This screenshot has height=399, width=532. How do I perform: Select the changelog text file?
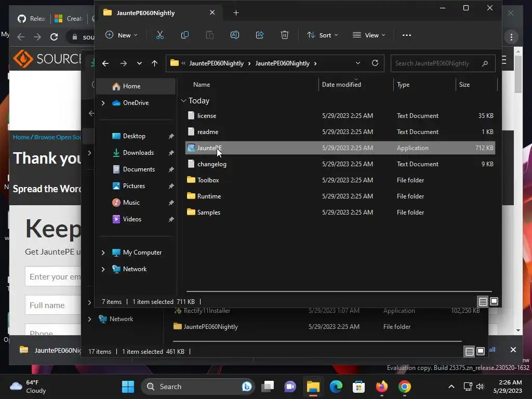click(340, 164)
